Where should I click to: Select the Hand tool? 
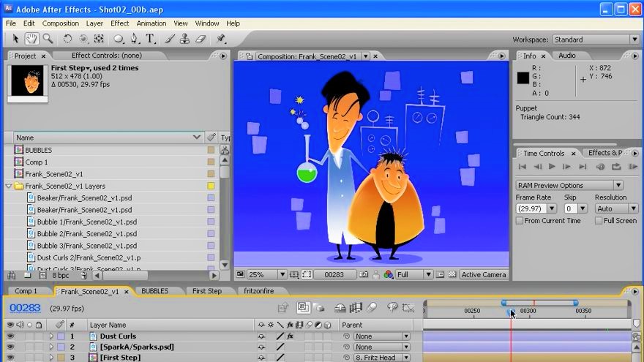coord(31,39)
